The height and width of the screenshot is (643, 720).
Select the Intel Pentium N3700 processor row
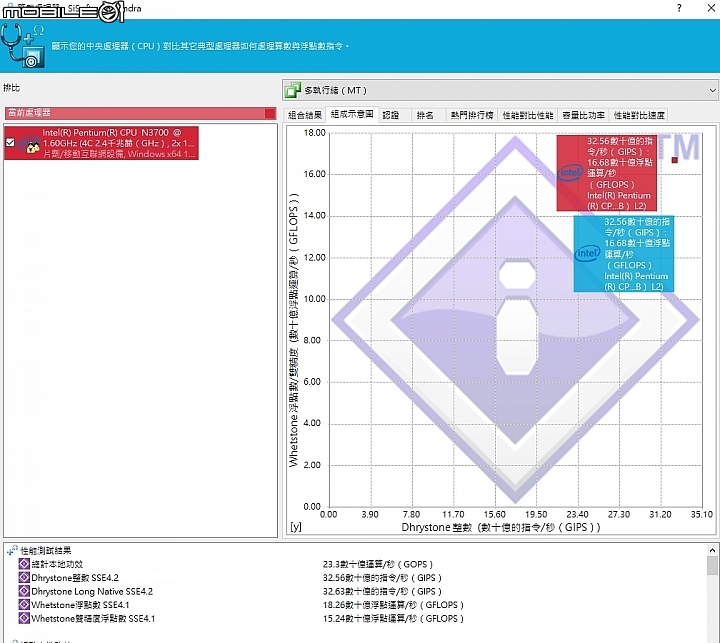[x=101, y=143]
